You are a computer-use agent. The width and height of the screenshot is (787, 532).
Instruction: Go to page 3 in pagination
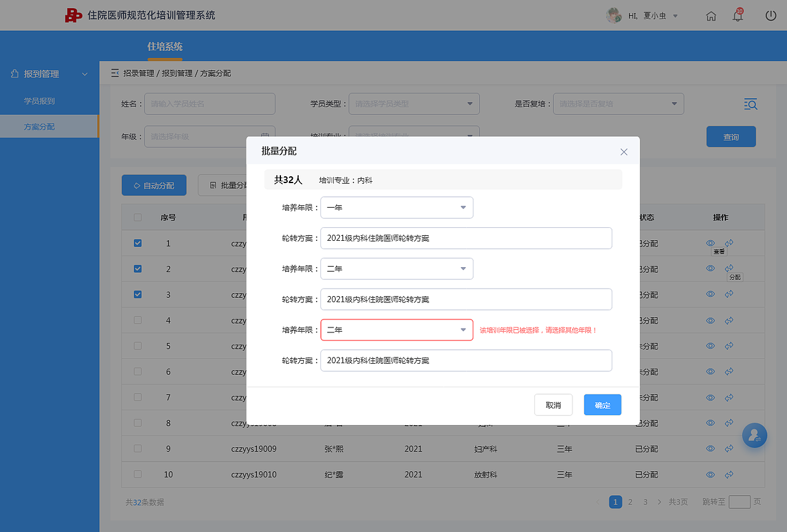click(645, 502)
